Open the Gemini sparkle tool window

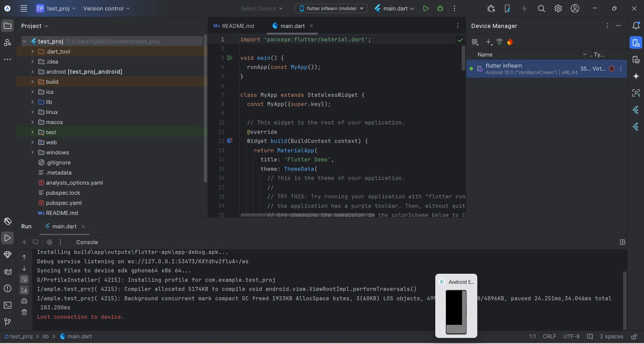pos(636,76)
